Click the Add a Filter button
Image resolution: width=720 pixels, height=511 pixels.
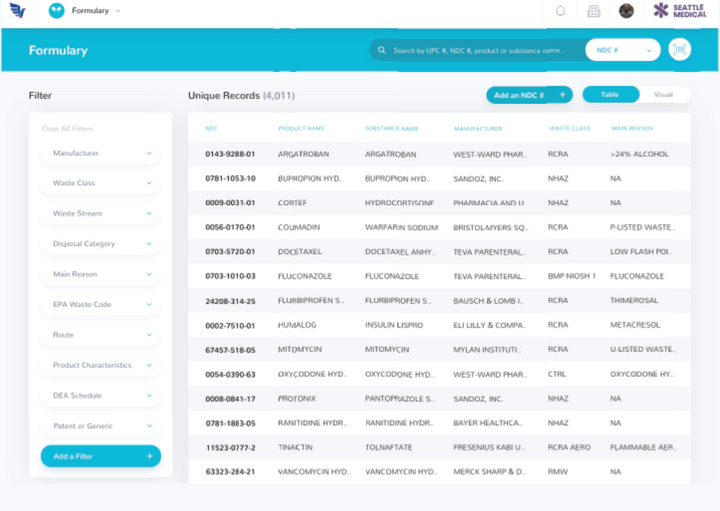tap(101, 456)
